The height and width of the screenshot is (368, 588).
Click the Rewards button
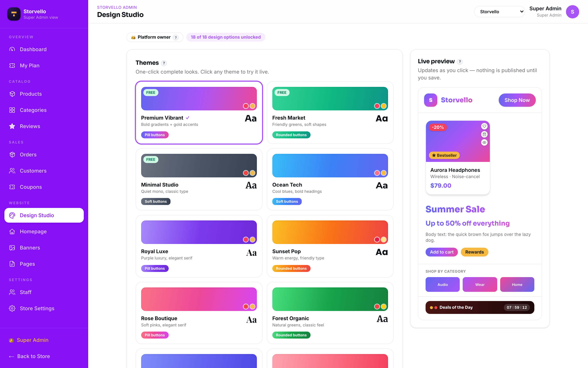(x=474, y=252)
